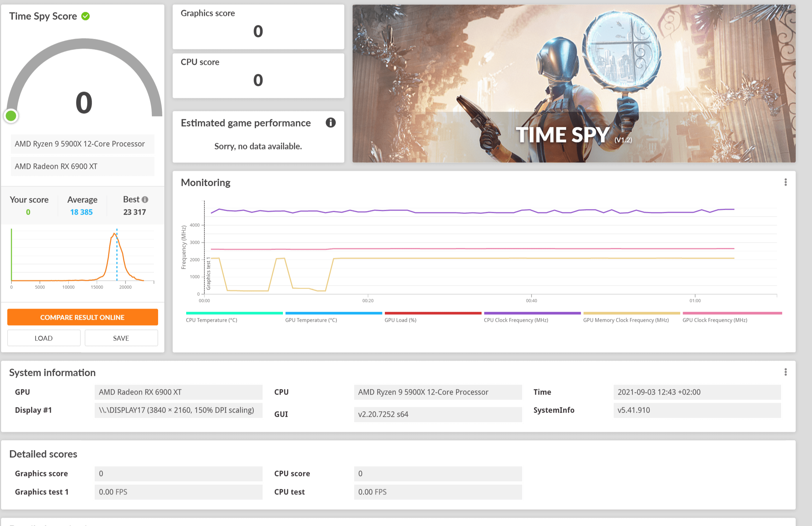This screenshot has width=812, height=526.
Task: Toggle GPU Clock Frequency legend swatch
Action: 732,313
